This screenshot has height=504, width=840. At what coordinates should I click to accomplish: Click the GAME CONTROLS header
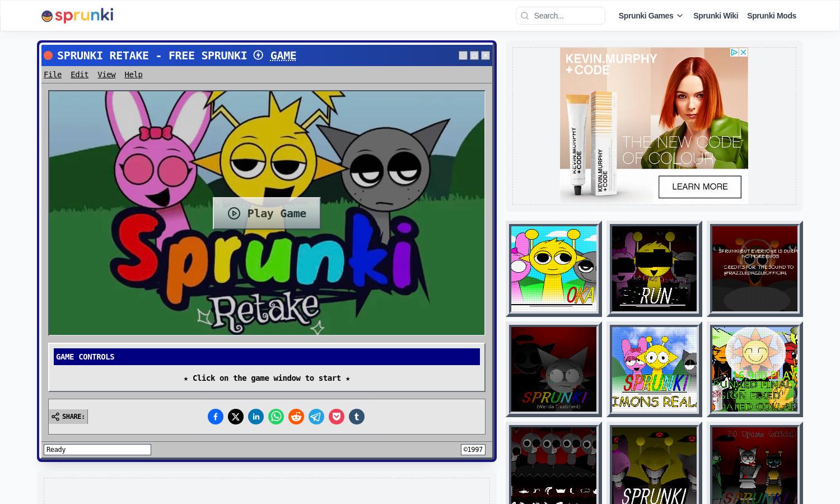[267, 357]
